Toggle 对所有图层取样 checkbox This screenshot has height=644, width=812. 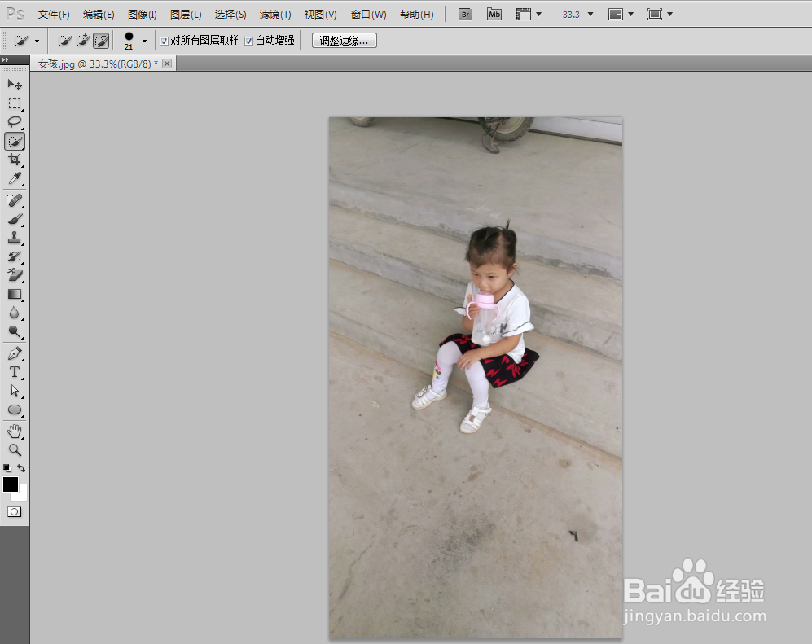[x=165, y=41]
